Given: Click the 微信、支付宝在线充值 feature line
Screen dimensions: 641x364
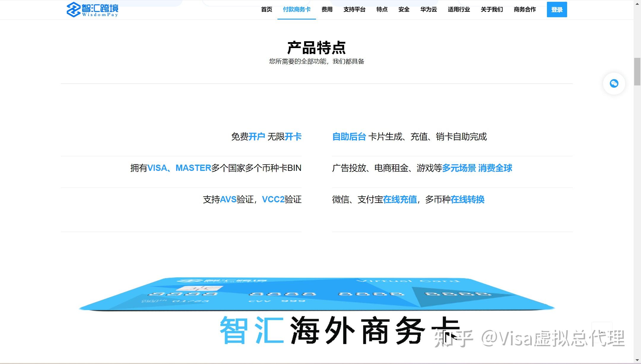Looking at the screenshot, I should tap(408, 200).
